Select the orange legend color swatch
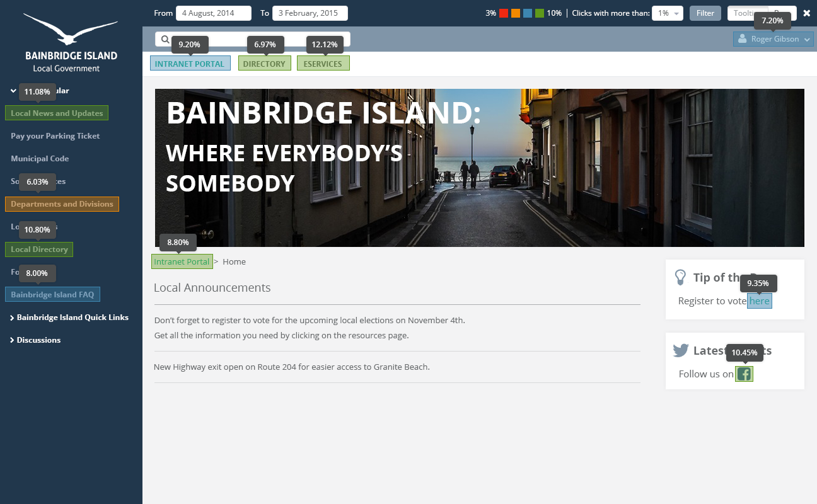Viewport: 817px width, 504px height. click(516, 13)
